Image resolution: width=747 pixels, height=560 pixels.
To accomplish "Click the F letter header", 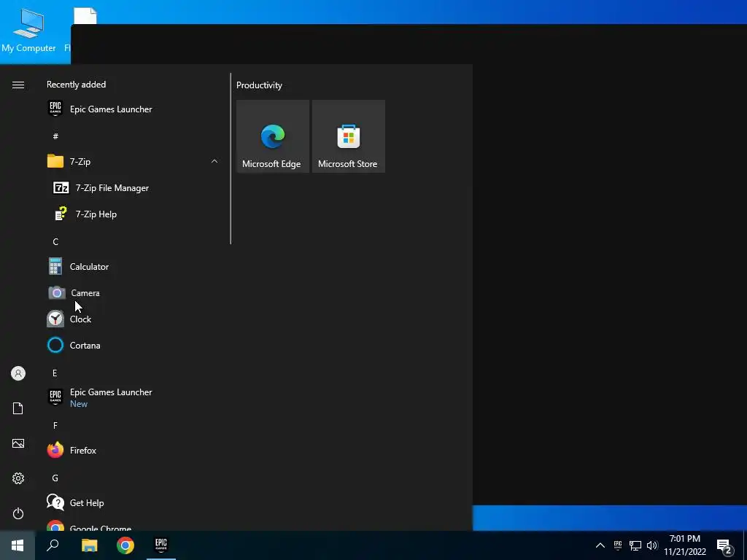I will tap(55, 425).
